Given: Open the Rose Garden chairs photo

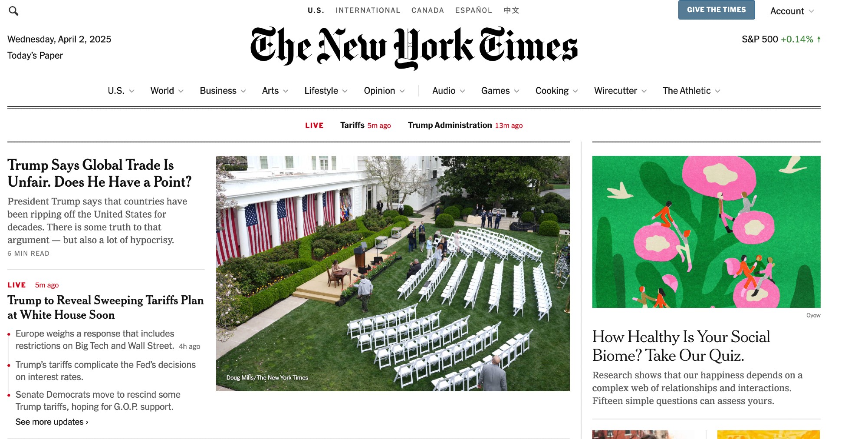Looking at the screenshot, I should coord(393,274).
